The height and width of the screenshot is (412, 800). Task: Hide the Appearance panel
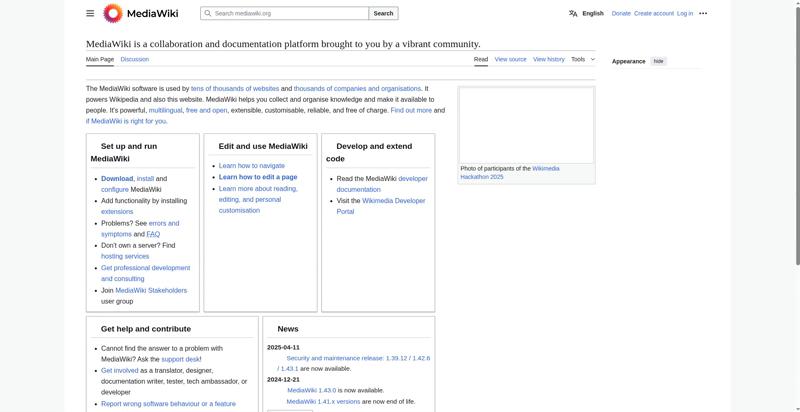(x=659, y=61)
